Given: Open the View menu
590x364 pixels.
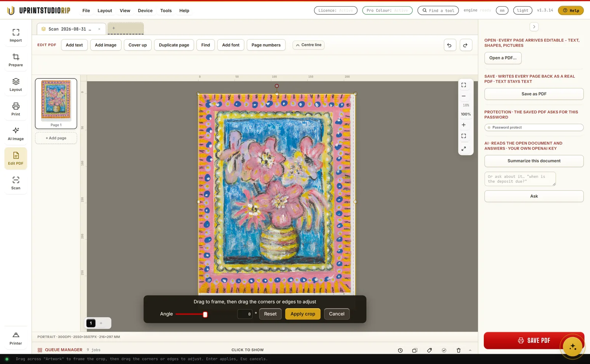Looking at the screenshot, I should (125, 11).
